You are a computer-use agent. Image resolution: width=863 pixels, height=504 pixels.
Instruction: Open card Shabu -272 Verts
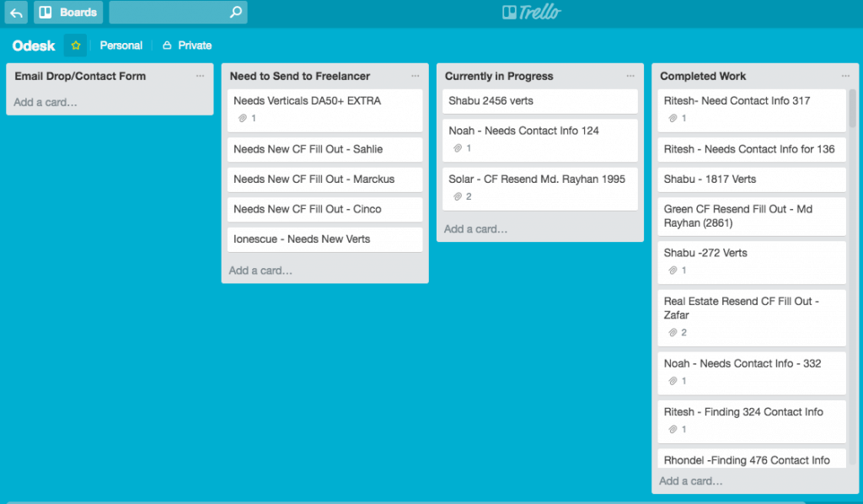751,262
